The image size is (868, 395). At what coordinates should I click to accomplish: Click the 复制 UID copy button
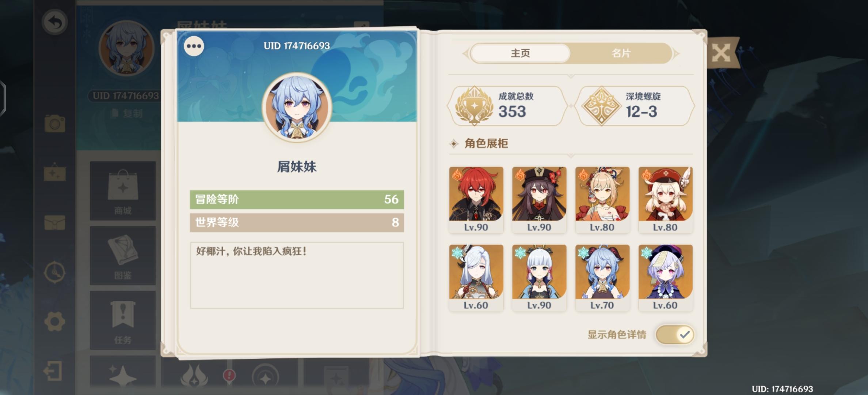(x=127, y=114)
